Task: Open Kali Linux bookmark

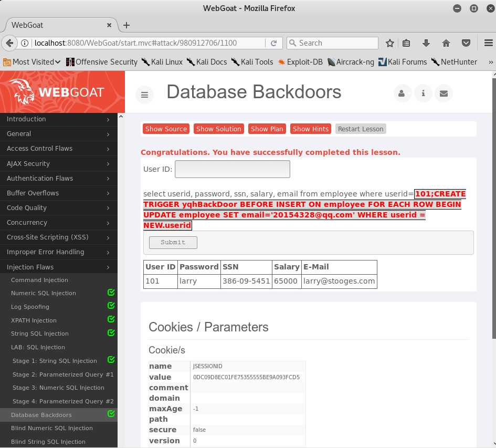Action: (162, 62)
